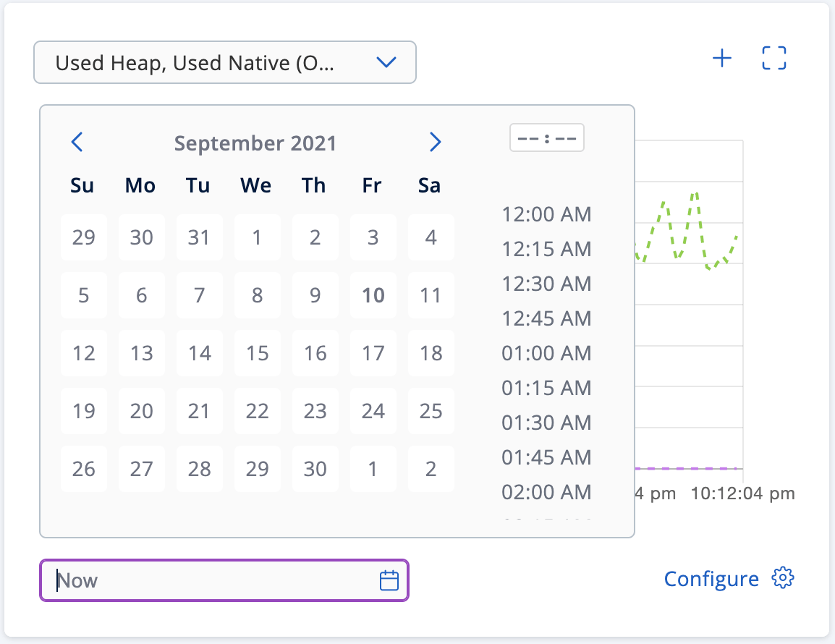Click October 2 in the last row
Image resolution: width=835 pixels, height=644 pixels.
tap(431, 469)
